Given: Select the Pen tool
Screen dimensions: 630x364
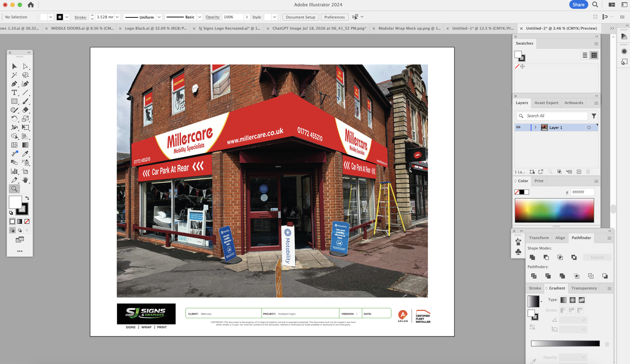Looking at the screenshot, I should pos(14,84).
